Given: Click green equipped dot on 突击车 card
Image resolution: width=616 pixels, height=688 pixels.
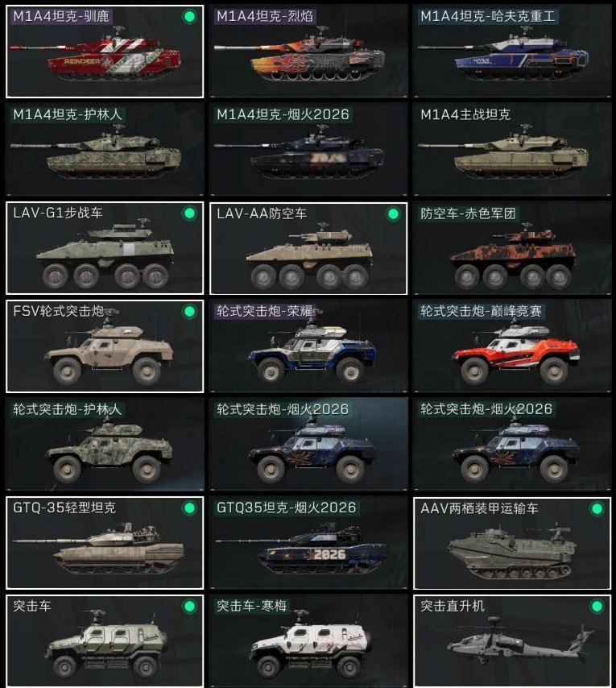Looking at the screenshot, I should [189, 607].
